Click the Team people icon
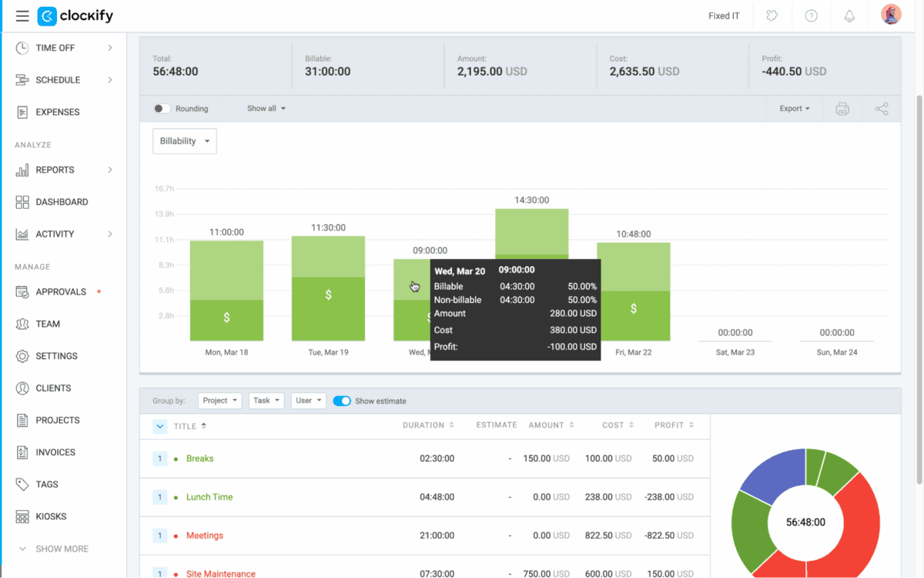Viewport: 924px width, 578px height. point(22,324)
